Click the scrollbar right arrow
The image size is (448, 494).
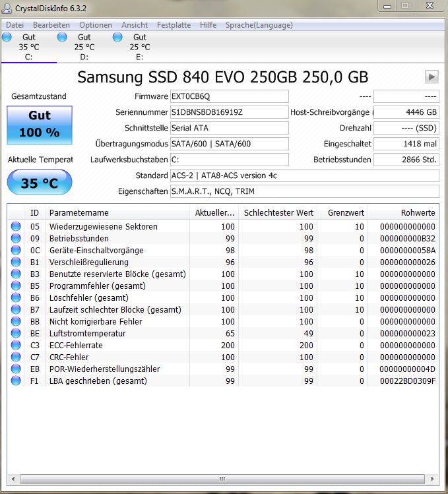coord(432,479)
